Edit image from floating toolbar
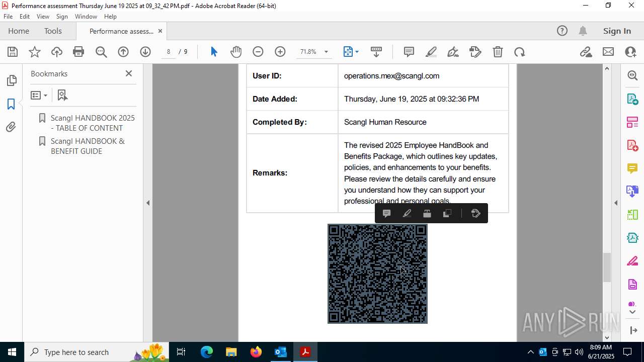Image resolution: width=644 pixels, height=362 pixels. 476,214
